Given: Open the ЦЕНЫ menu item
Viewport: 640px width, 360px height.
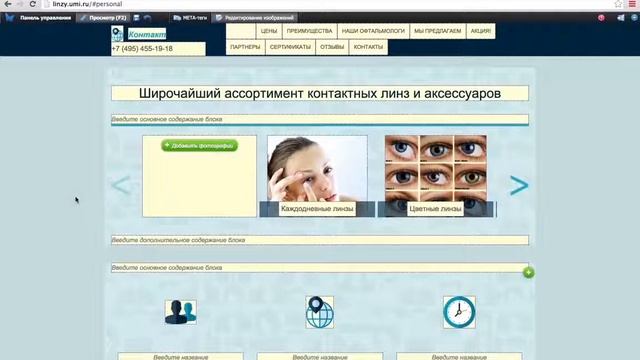Looking at the screenshot, I should [x=269, y=31].
